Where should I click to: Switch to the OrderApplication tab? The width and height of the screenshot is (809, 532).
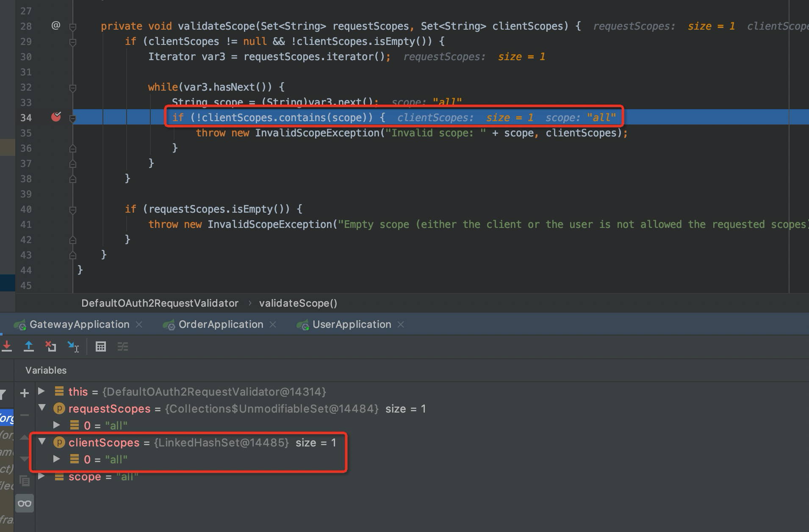point(220,324)
